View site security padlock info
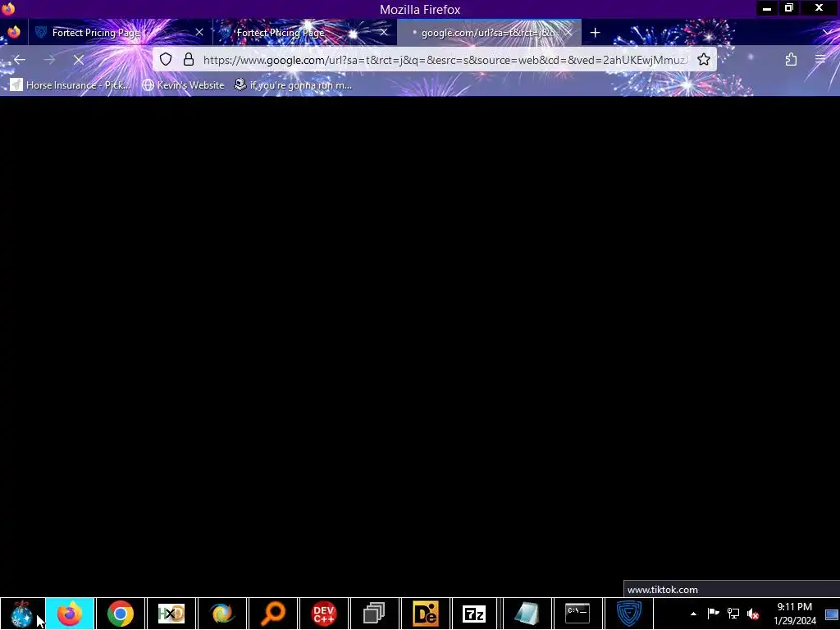This screenshot has height=630, width=840. coord(189,59)
